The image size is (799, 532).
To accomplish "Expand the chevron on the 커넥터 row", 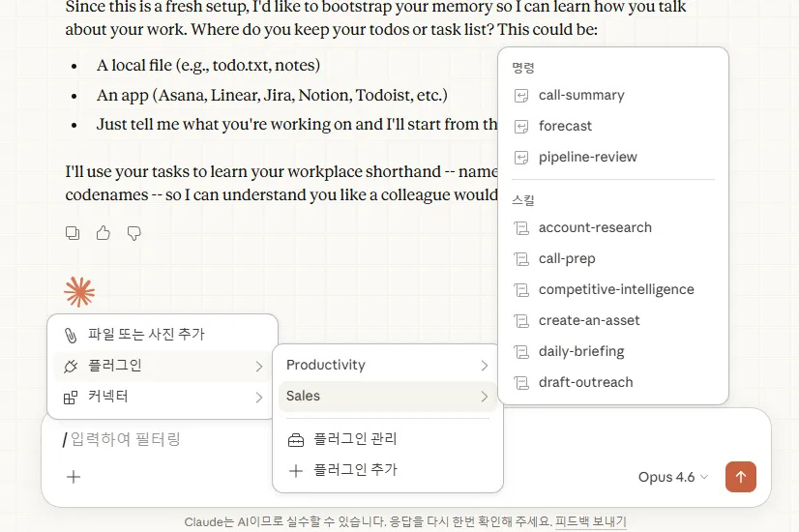I will 259,398.
